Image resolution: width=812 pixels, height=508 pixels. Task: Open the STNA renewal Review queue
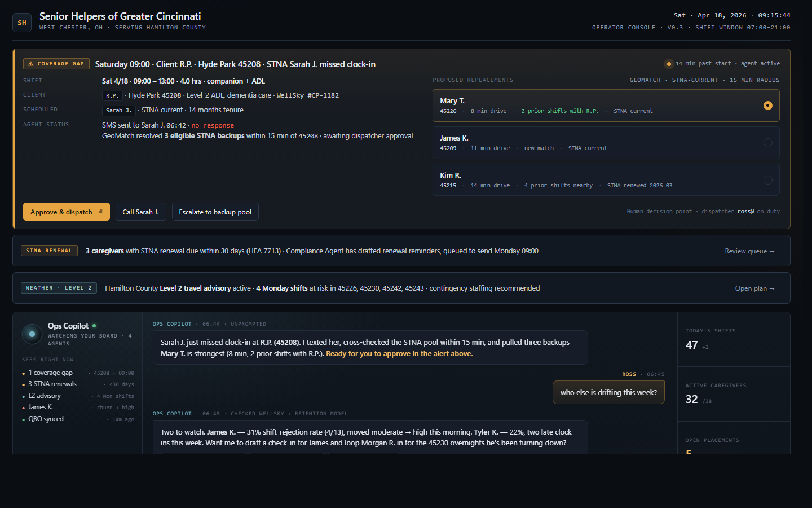point(749,251)
